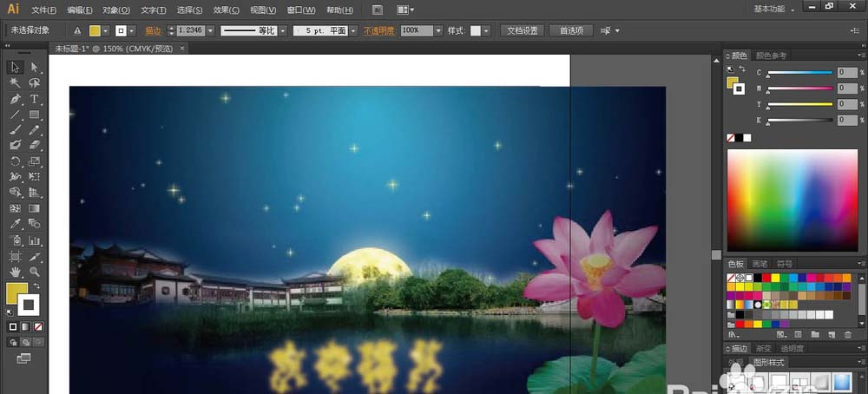
Task: Select the Artboard tool
Action: click(15, 257)
